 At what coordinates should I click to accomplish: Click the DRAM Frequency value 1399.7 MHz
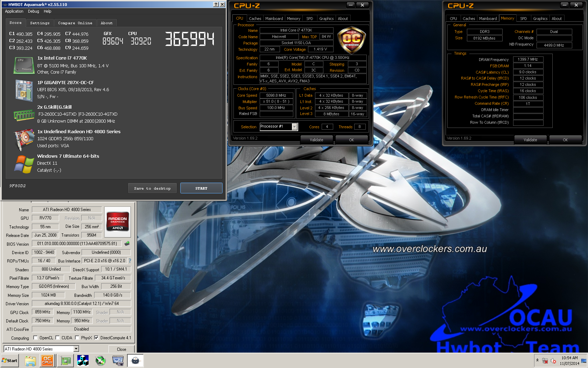click(x=528, y=60)
